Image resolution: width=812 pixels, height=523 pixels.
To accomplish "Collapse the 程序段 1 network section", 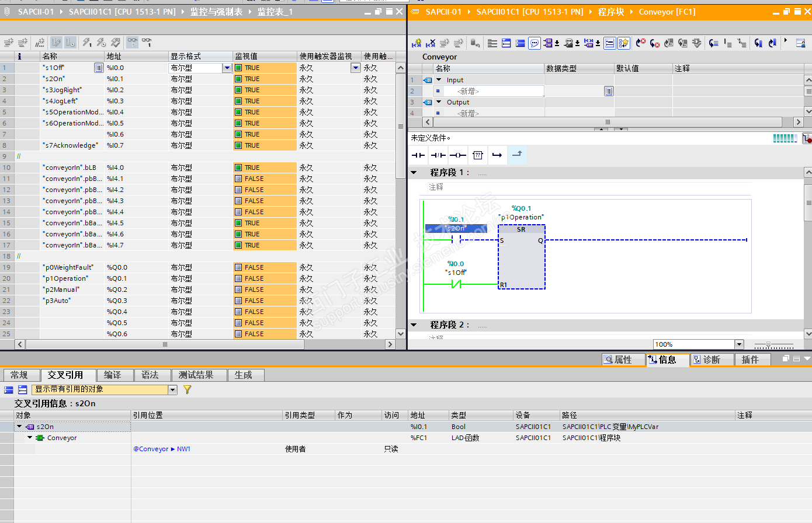I will coord(414,173).
